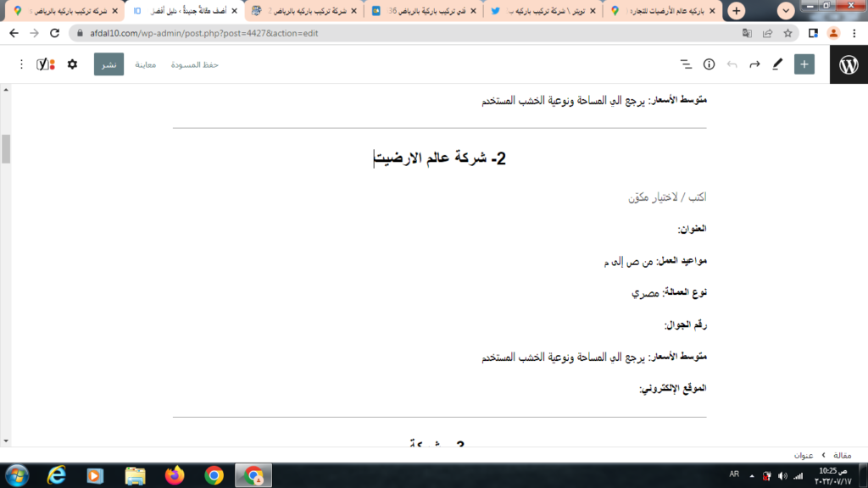Screen dimensions: 868x488
Task: Open the block inserter plus button
Action: pyautogui.click(x=804, y=64)
